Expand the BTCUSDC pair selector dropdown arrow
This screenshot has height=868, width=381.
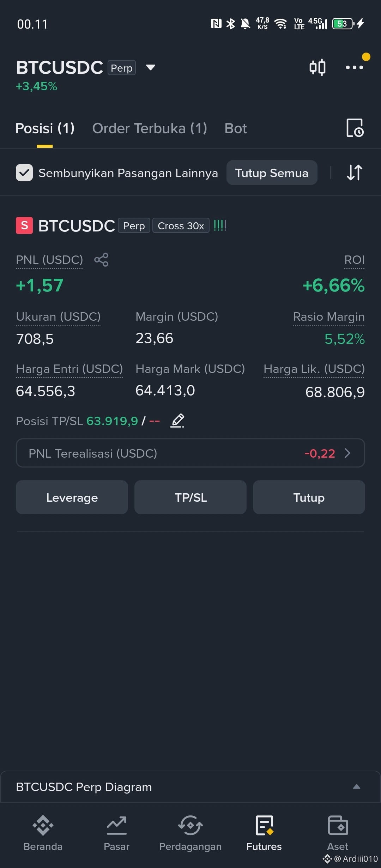(151, 67)
